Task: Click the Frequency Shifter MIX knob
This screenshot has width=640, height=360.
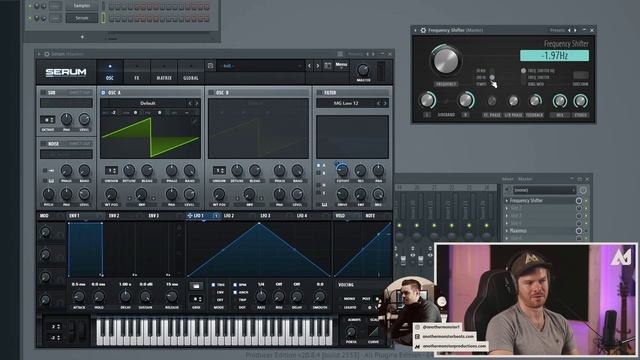Action: 560,100
